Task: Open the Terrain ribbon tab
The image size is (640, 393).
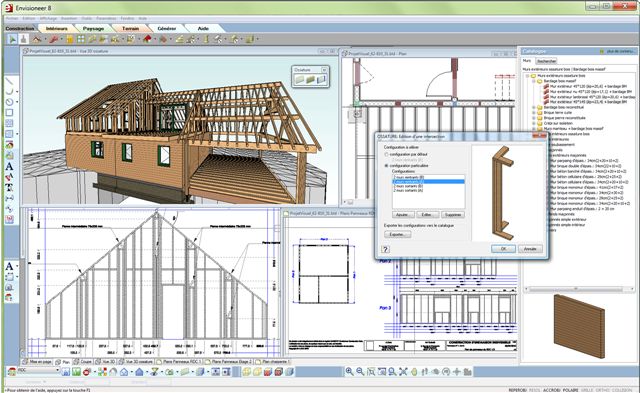Action: [x=131, y=29]
